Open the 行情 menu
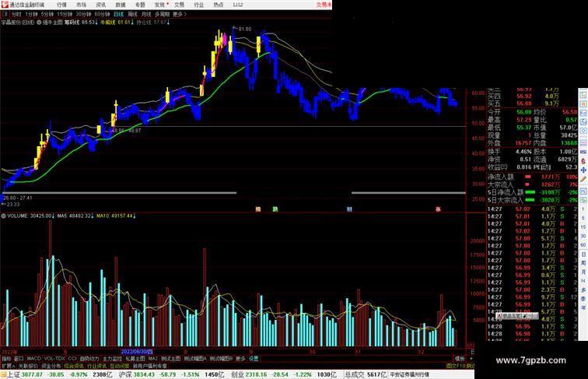588x379 pixels. click(61, 5)
